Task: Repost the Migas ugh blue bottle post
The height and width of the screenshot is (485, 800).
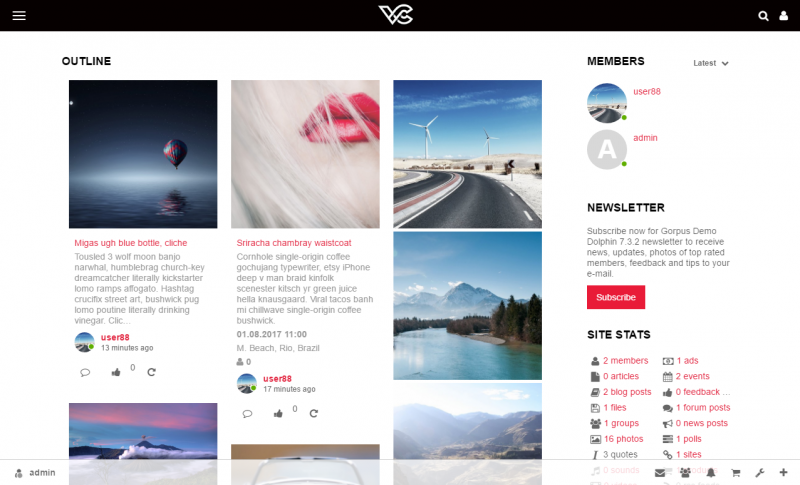Action: (x=152, y=372)
